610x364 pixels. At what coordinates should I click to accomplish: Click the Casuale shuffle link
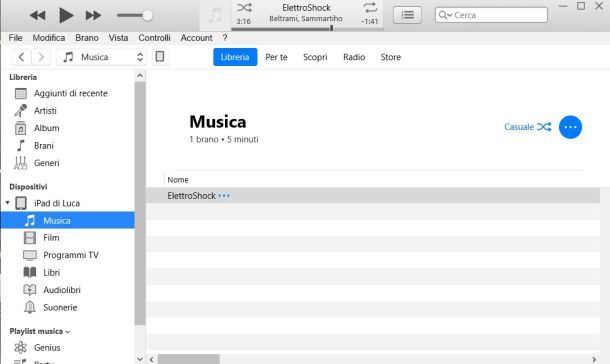tap(528, 127)
